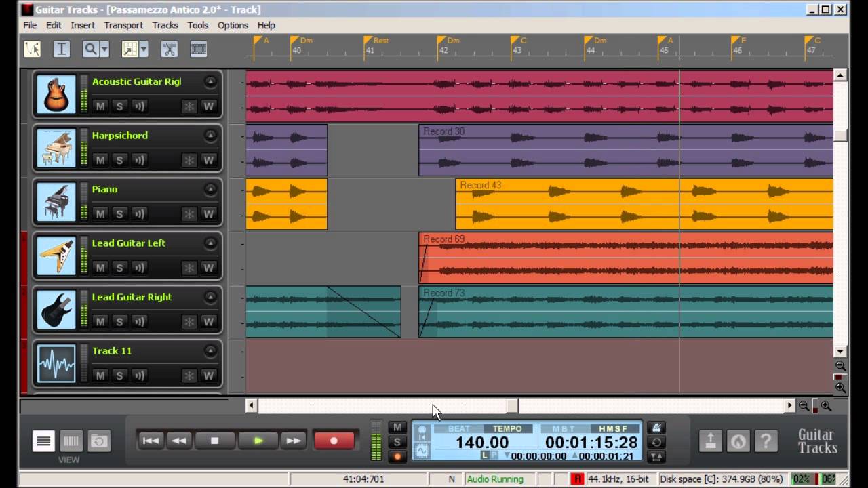The image size is (868, 488).
Task: Click the film strip toolbar icon
Action: point(199,49)
